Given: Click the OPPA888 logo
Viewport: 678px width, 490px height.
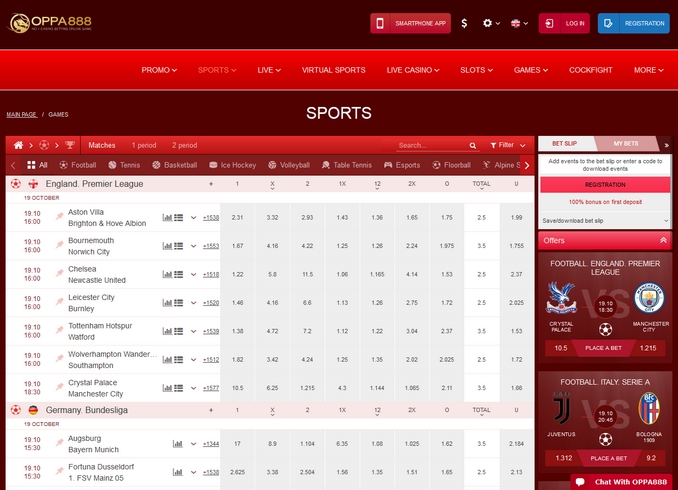Looking at the screenshot, I should 50,23.
